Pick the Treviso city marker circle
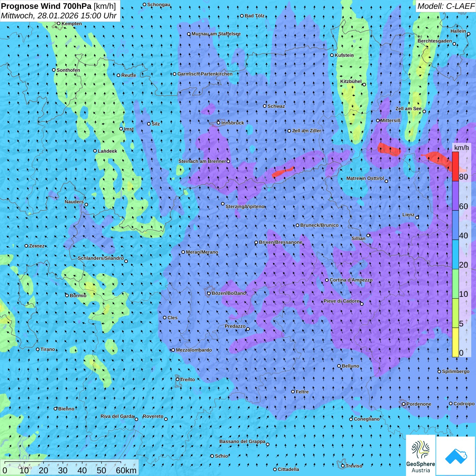This screenshot has height=476, width=476. (343, 466)
